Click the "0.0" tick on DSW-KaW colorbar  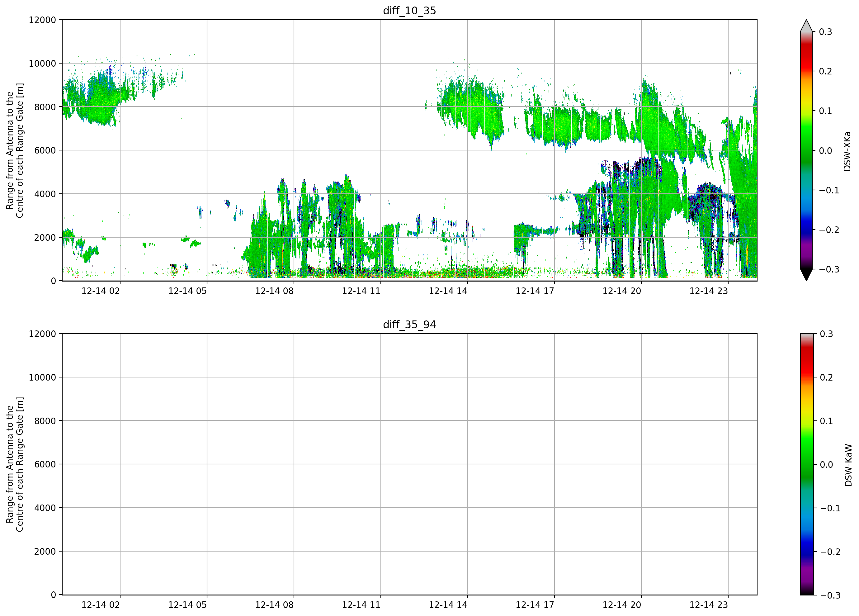[826, 464]
